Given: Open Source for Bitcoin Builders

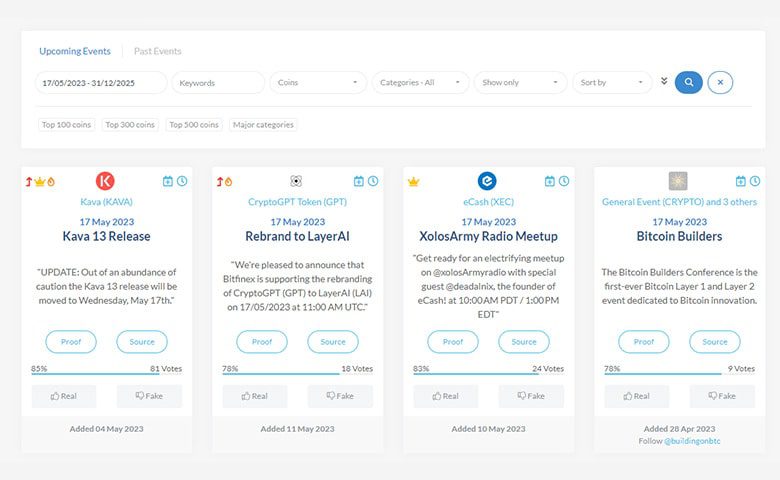Looking at the screenshot, I should (x=715, y=342).
